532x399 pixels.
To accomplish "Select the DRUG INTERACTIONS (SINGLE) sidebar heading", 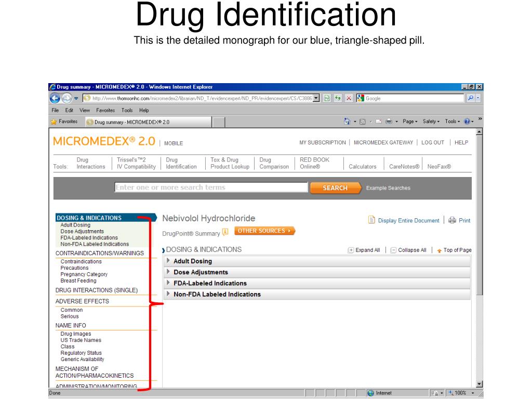I will point(96,290).
